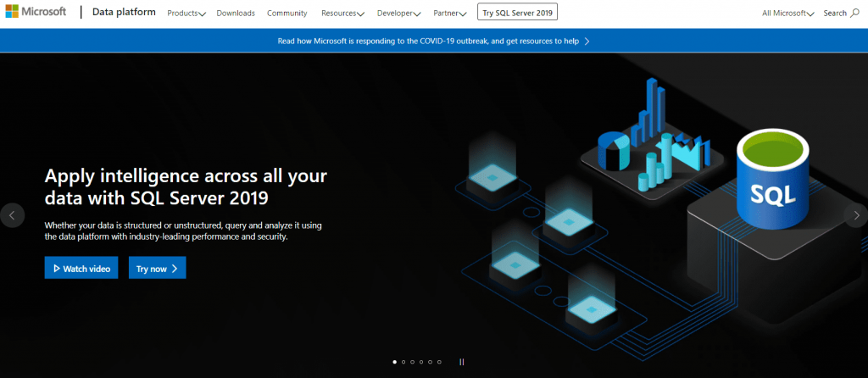Select the fourth carousel slide dot
The width and height of the screenshot is (868, 378).
click(x=421, y=362)
